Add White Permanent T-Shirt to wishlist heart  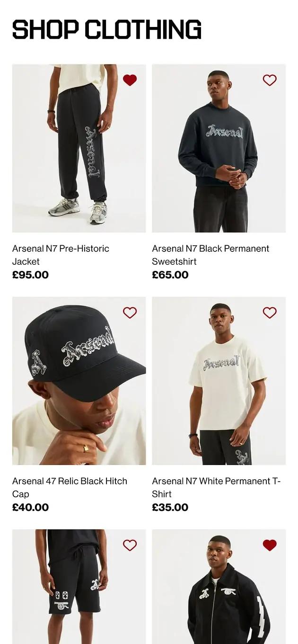[270, 313]
